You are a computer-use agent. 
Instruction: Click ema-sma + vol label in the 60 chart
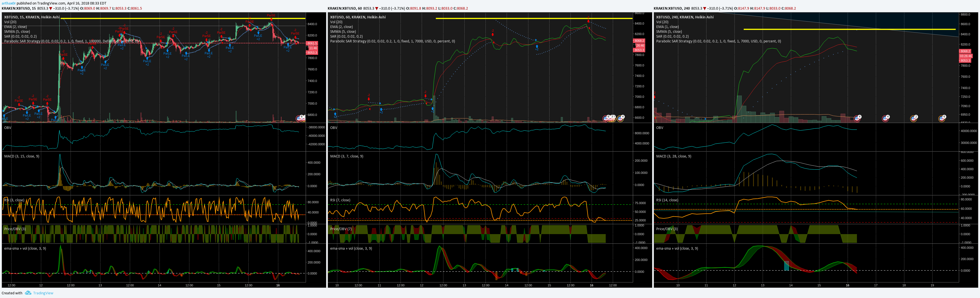pos(351,249)
